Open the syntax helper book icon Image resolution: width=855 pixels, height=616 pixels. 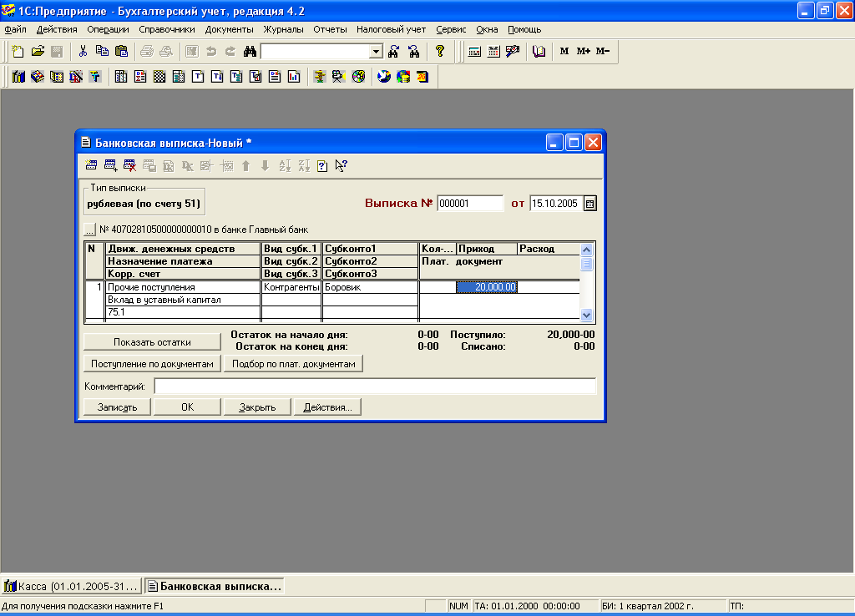point(539,51)
